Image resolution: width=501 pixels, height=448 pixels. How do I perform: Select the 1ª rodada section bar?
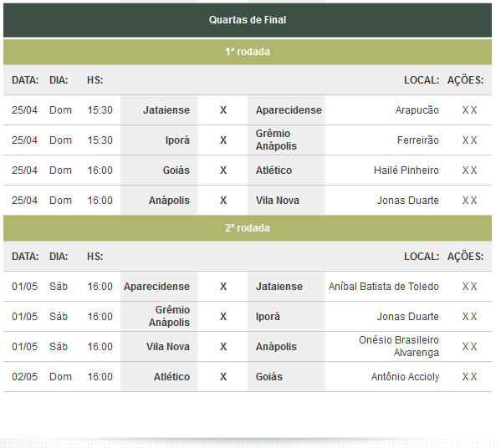(248, 52)
